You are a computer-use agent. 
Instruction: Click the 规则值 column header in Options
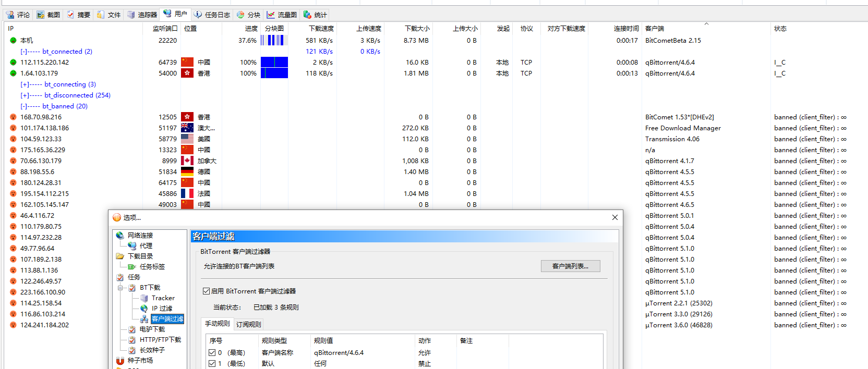click(363, 340)
